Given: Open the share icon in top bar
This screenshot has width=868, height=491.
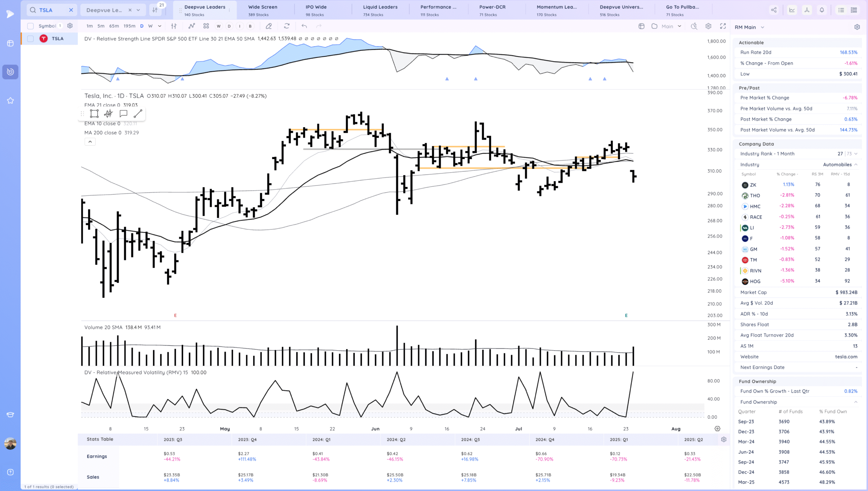Looking at the screenshot, I should (x=774, y=10).
